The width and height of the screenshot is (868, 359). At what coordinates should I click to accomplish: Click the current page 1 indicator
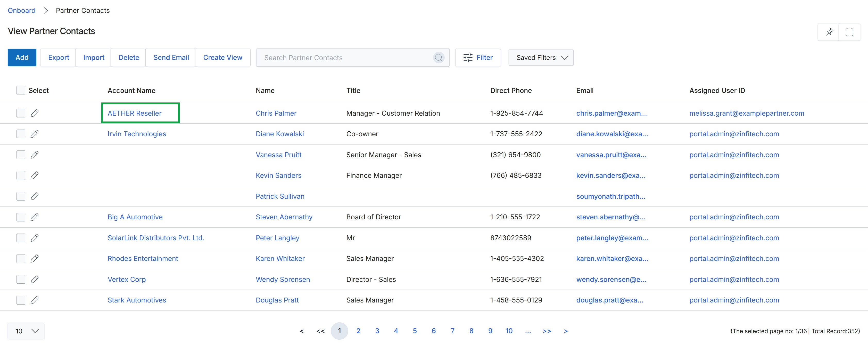(x=339, y=331)
